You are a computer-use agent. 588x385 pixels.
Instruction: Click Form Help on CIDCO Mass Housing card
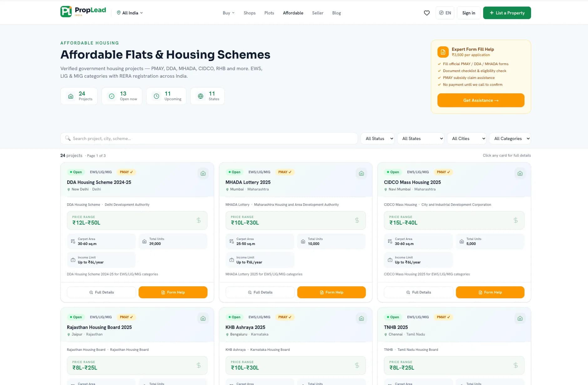(x=490, y=292)
